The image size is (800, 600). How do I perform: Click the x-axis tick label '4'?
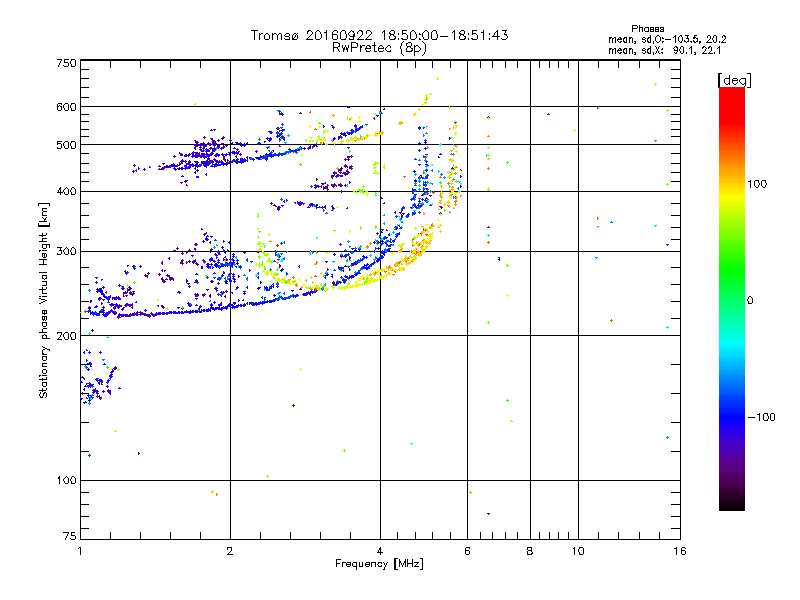coord(380,551)
